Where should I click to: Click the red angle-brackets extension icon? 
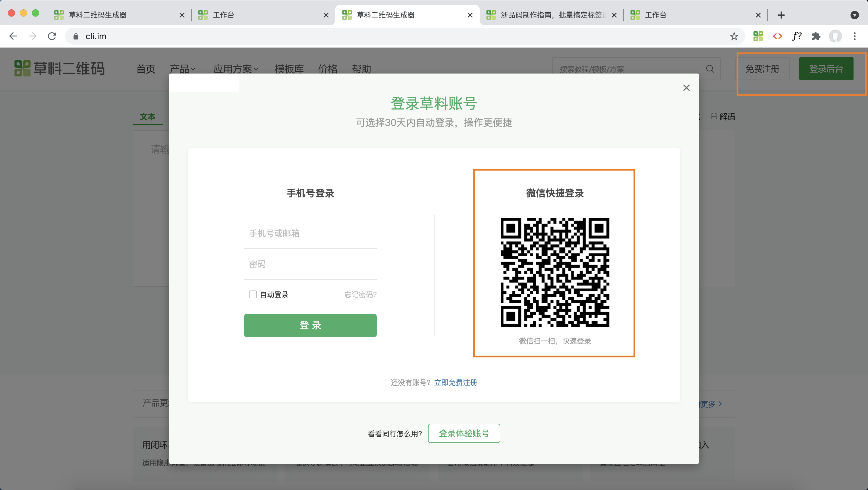point(777,36)
